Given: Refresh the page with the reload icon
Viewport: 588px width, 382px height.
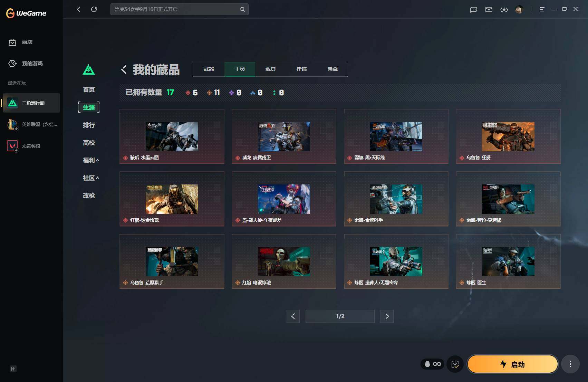Looking at the screenshot, I should (94, 9).
